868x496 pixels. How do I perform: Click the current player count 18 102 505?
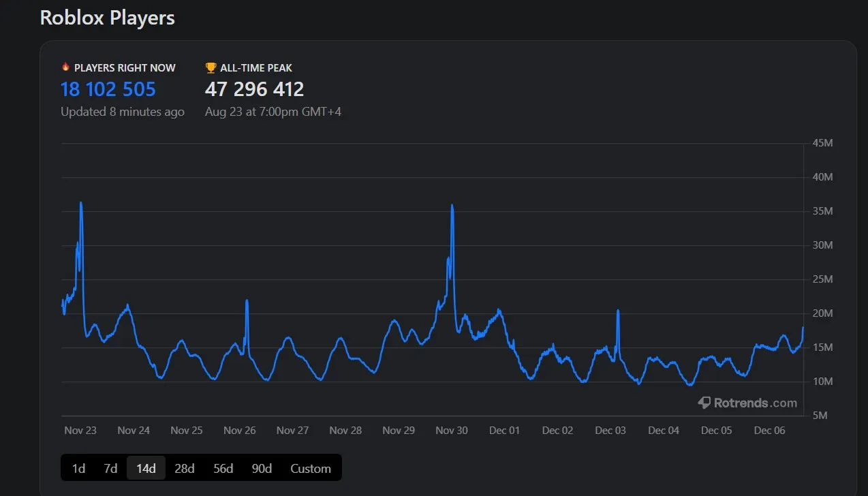click(x=108, y=89)
